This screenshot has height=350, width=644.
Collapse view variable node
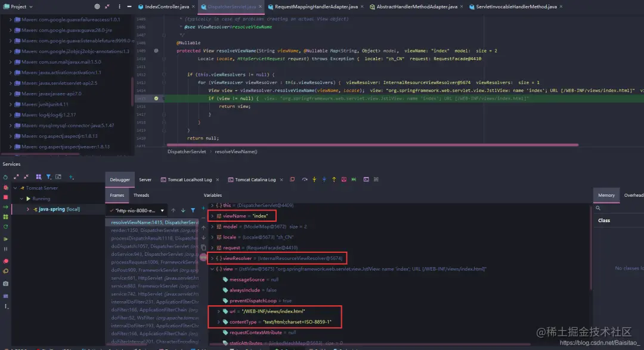[x=212, y=269]
